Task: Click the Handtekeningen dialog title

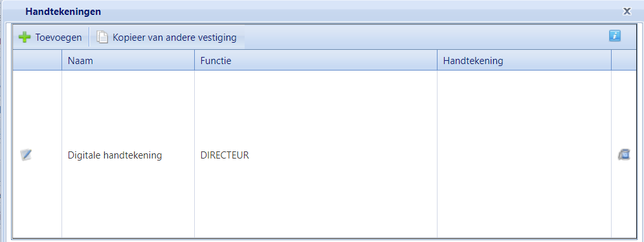Action: coord(63,12)
